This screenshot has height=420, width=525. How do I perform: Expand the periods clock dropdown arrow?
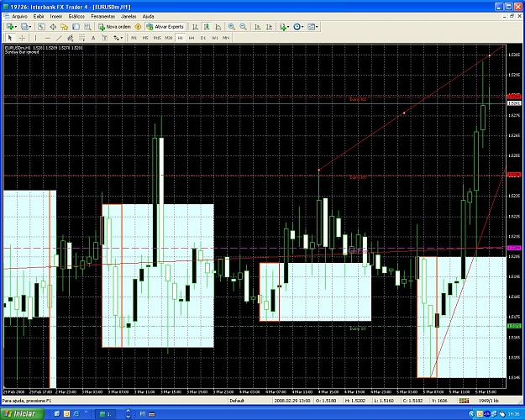(x=302, y=27)
